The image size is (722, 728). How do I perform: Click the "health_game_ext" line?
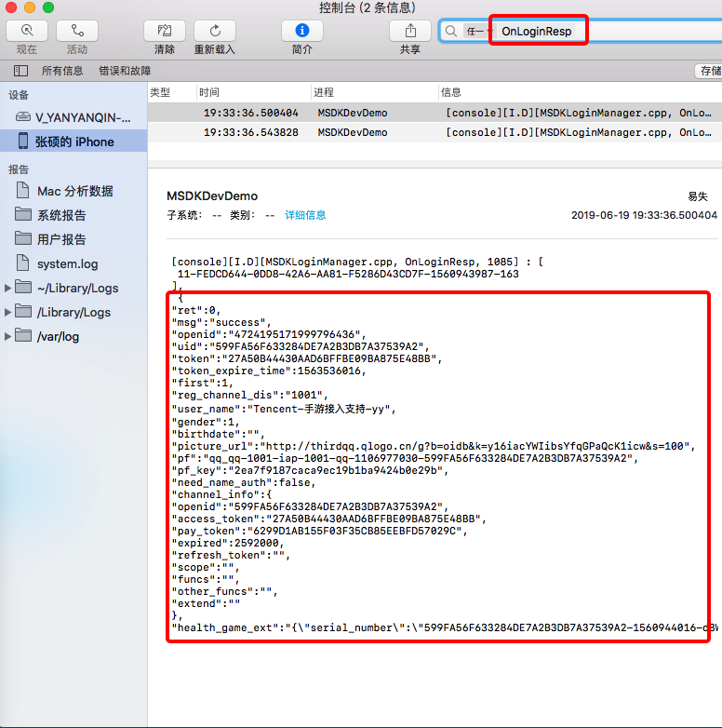click(445, 627)
